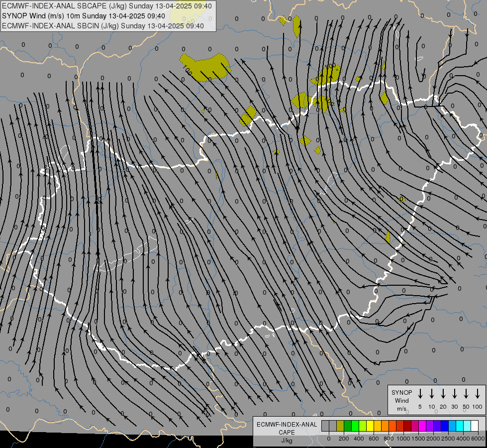Click the 800 tick label on CAPE scale
The width and height of the screenshot is (487, 448).
coord(389,439)
